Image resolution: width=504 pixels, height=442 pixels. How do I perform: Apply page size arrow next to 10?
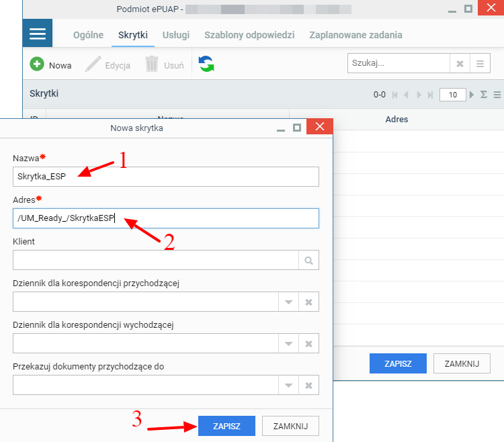[472, 95]
